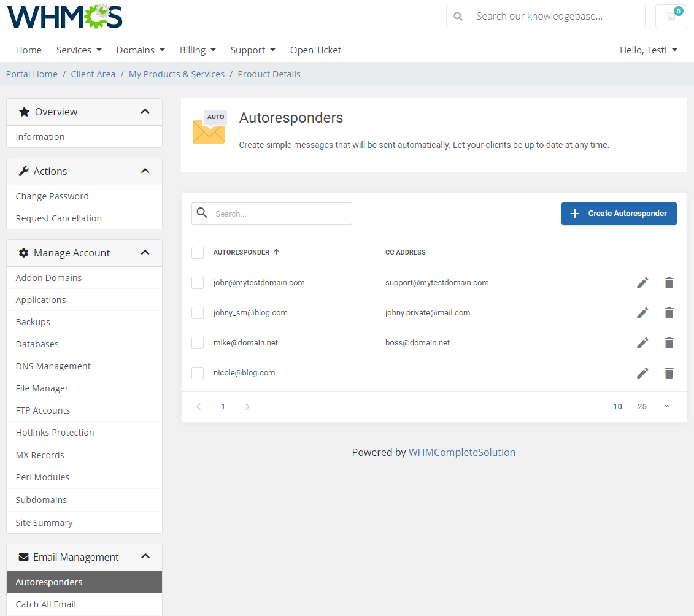The width and height of the screenshot is (694, 616).
Task: Set page size to 25 results
Action: tap(642, 406)
